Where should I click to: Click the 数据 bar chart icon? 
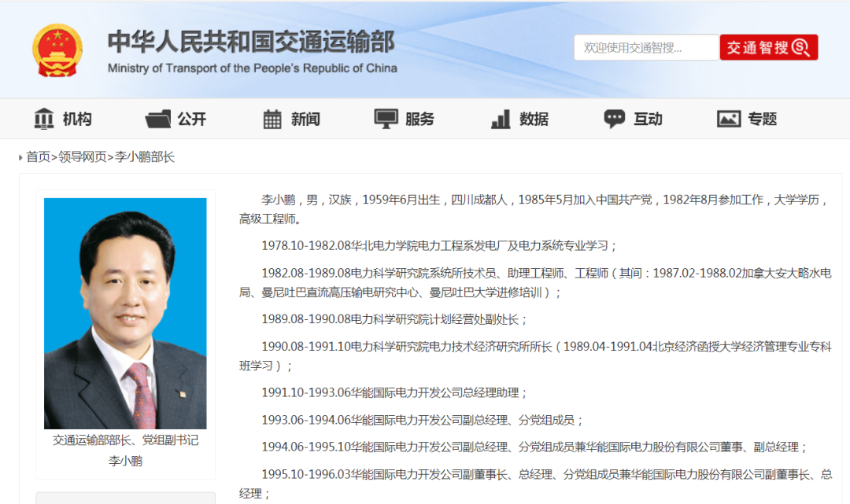pos(501,120)
